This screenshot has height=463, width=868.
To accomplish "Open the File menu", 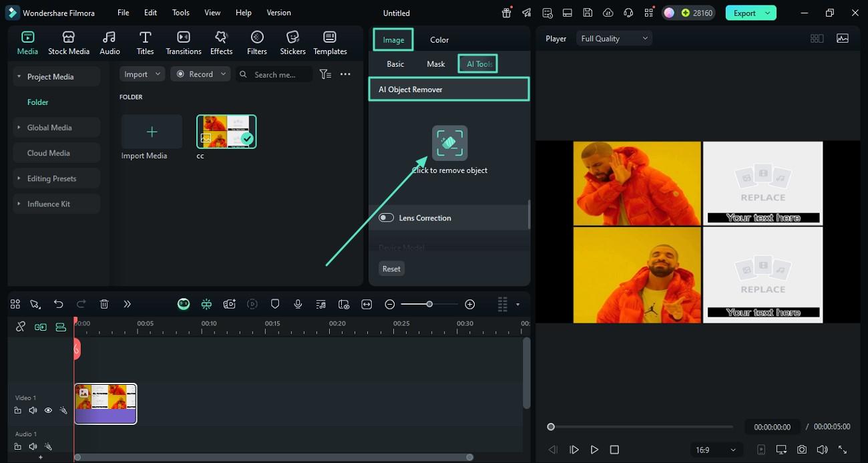I will pyautogui.click(x=124, y=13).
